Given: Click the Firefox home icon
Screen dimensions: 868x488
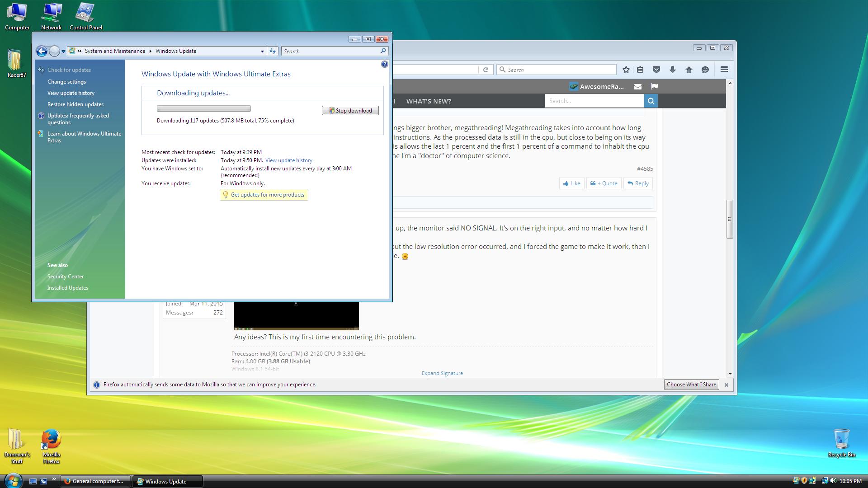Looking at the screenshot, I should point(689,70).
